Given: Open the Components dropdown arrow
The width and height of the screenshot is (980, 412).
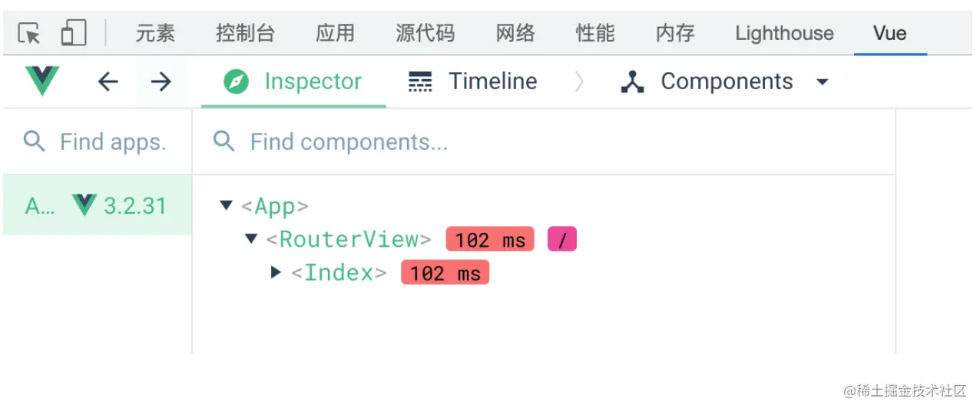Looking at the screenshot, I should 822,81.
